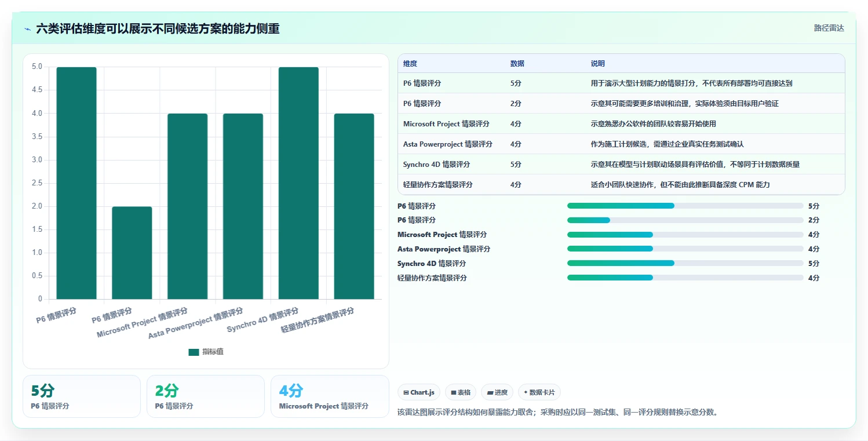Click the Microsoft Project progress bar

(685, 235)
